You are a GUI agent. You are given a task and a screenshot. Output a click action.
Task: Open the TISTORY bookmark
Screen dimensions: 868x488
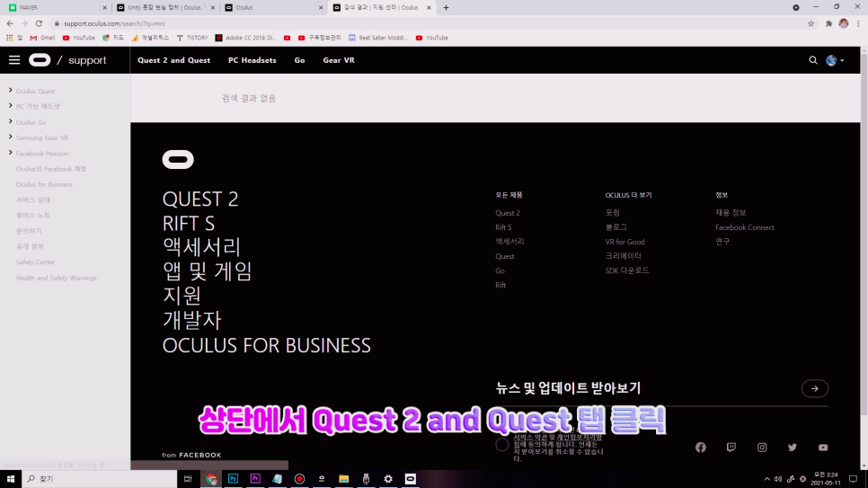click(x=192, y=38)
